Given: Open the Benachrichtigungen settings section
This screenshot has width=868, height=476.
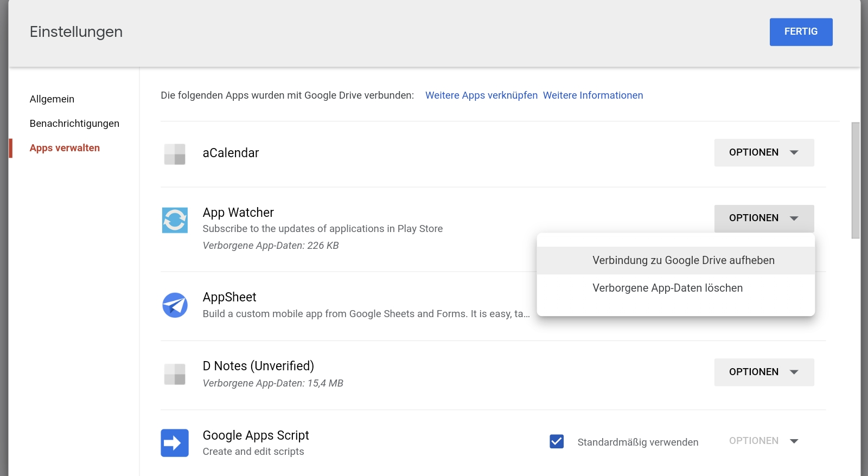Looking at the screenshot, I should [74, 124].
